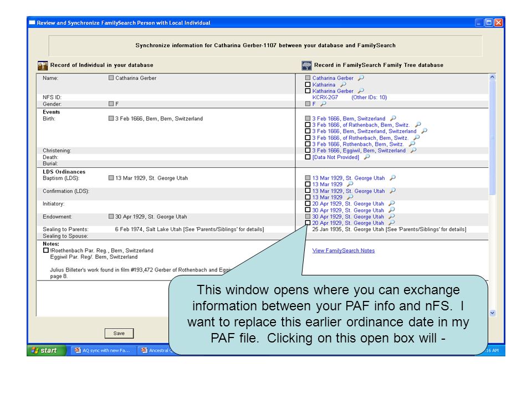The width and height of the screenshot is (532, 399).
Task: Check the [Data Not Provided] death box
Action: pos(308,157)
